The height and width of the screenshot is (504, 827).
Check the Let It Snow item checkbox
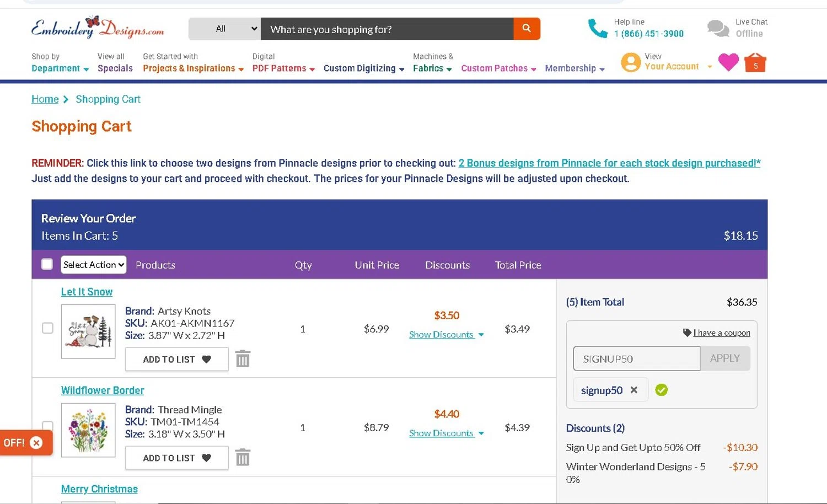tap(47, 328)
